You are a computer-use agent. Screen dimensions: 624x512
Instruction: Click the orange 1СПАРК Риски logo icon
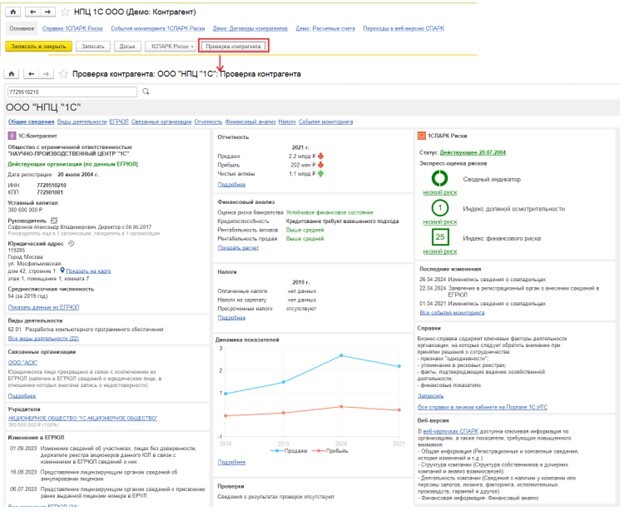421,136
